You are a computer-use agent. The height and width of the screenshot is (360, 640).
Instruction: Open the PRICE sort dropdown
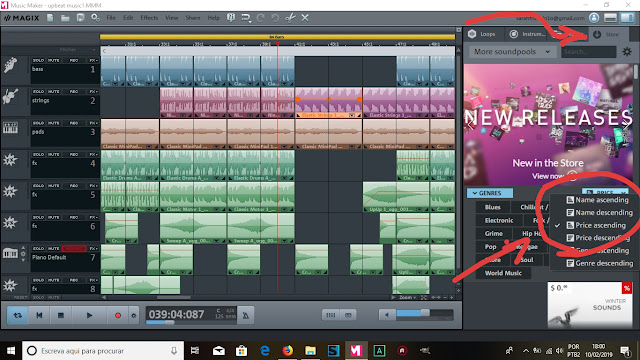pyautogui.click(x=606, y=192)
